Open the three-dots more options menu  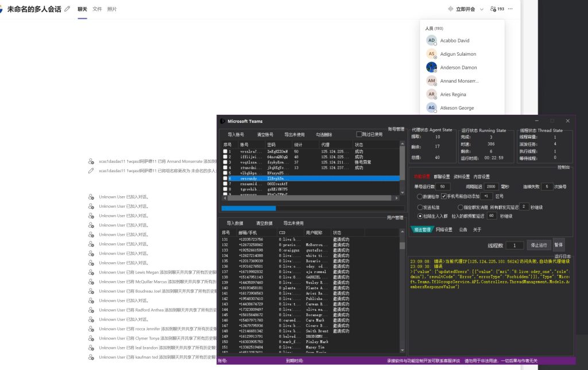tap(510, 9)
